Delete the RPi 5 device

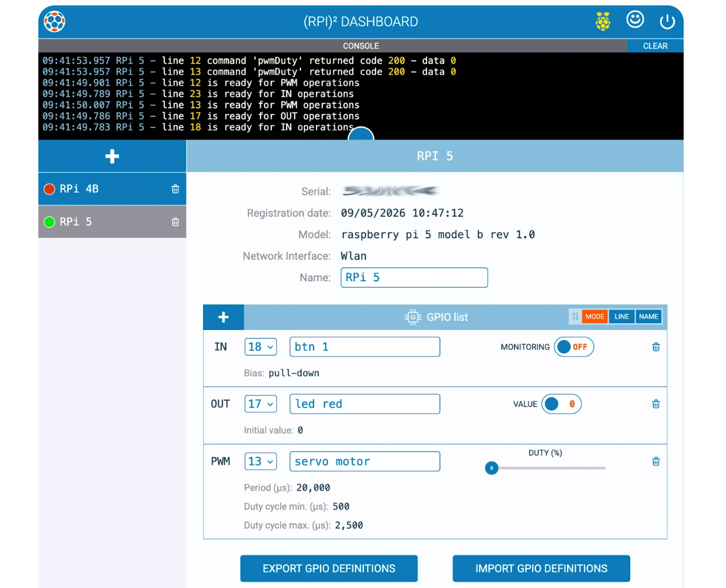(175, 222)
